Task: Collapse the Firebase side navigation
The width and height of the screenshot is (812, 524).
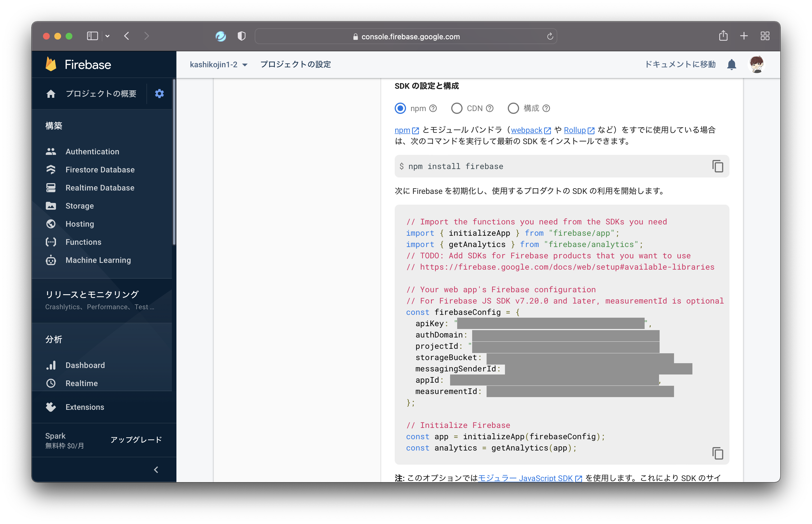Action: (x=156, y=469)
